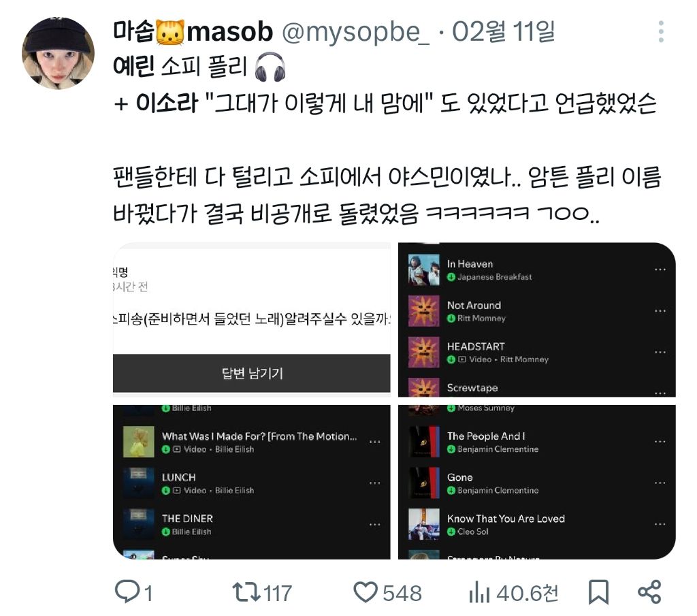Open the tweet date 02월 11일

(x=503, y=32)
